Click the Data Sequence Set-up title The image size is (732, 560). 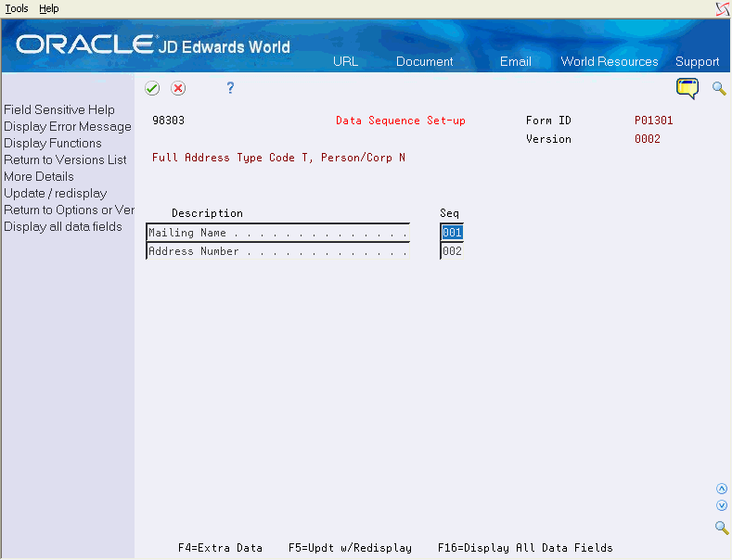401,121
